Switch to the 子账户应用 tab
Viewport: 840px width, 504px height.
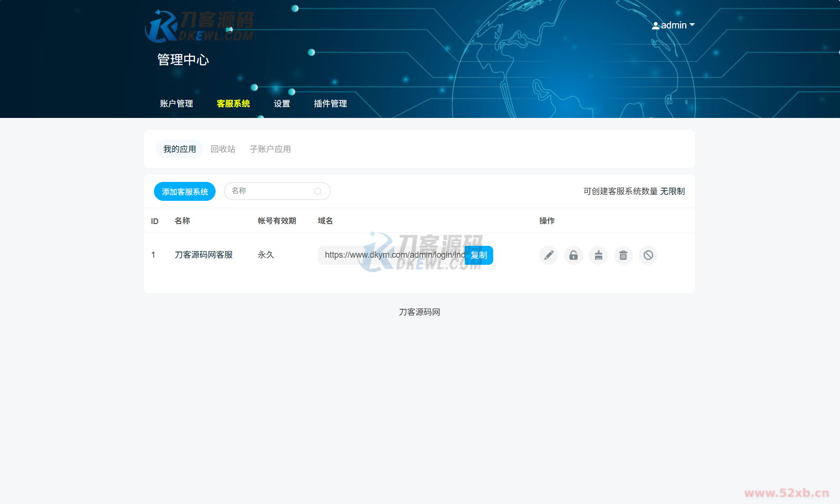(x=270, y=149)
